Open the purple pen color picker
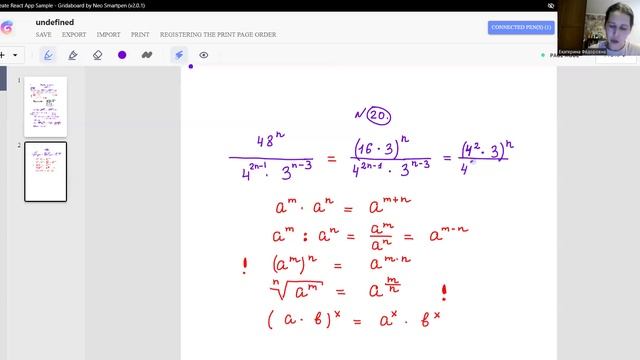640x360 pixels. point(122,55)
